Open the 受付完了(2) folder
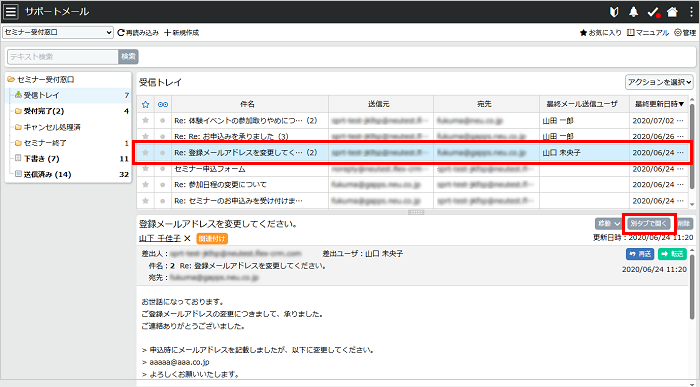 tap(43, 111)
